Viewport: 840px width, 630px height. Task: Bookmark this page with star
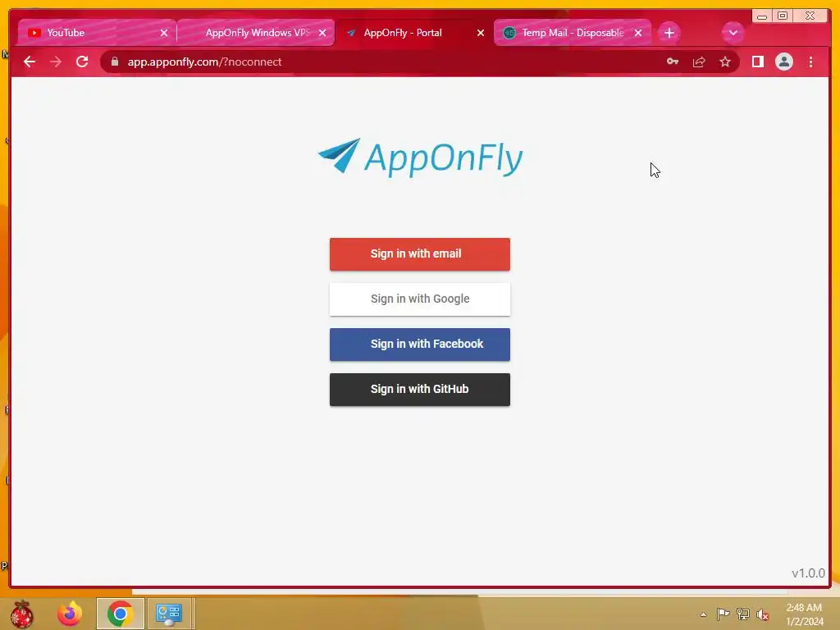coord(725,62)
